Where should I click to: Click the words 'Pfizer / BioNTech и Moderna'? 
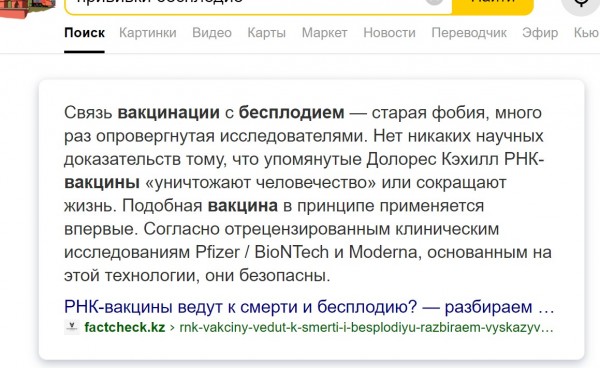(306, 252)
